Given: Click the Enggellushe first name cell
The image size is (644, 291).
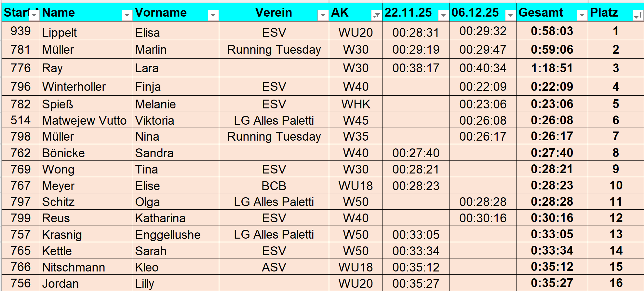Looking at the screenshot, I should click(x=168, y=235).
